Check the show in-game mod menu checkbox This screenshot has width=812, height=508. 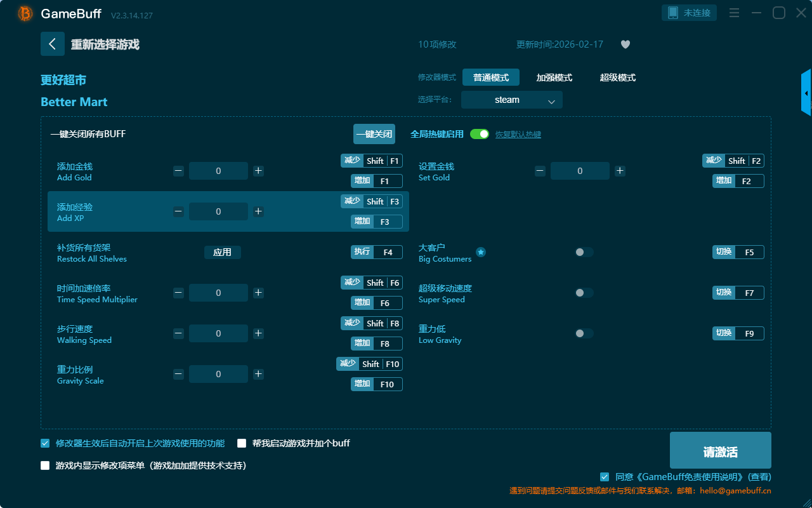point(45,465)
